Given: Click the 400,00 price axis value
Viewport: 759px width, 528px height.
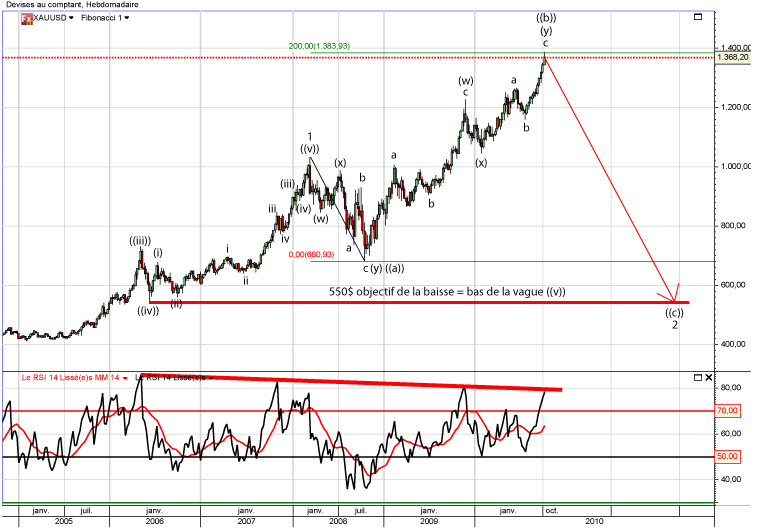Looking at the screenshot, I should (732, 345).
